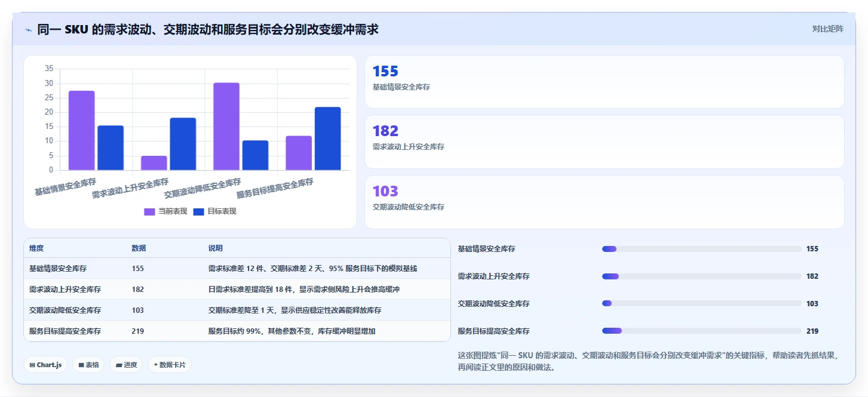The image size is (868, 397).
Task: Click the 155 value in the first data card
Action: coord(385,72)
